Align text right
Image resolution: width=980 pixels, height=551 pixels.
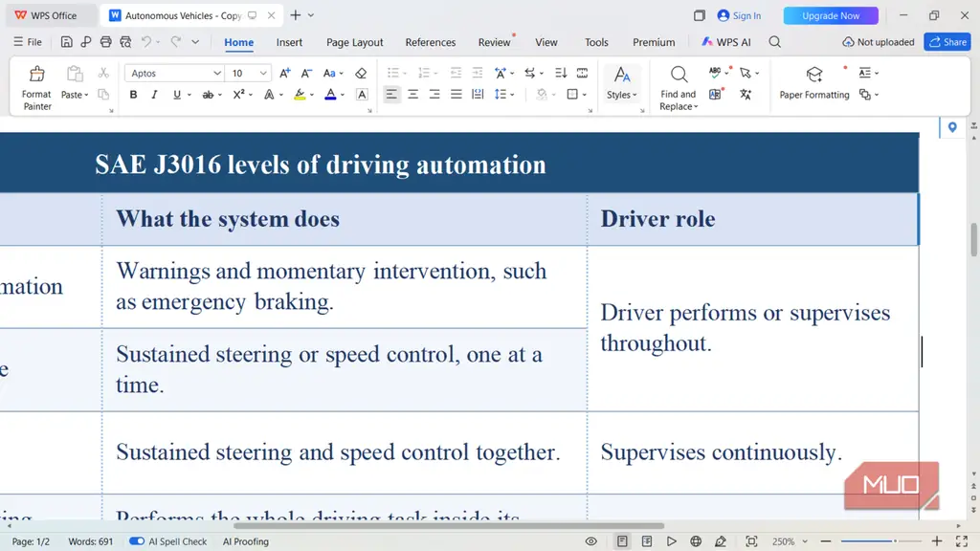434,95
